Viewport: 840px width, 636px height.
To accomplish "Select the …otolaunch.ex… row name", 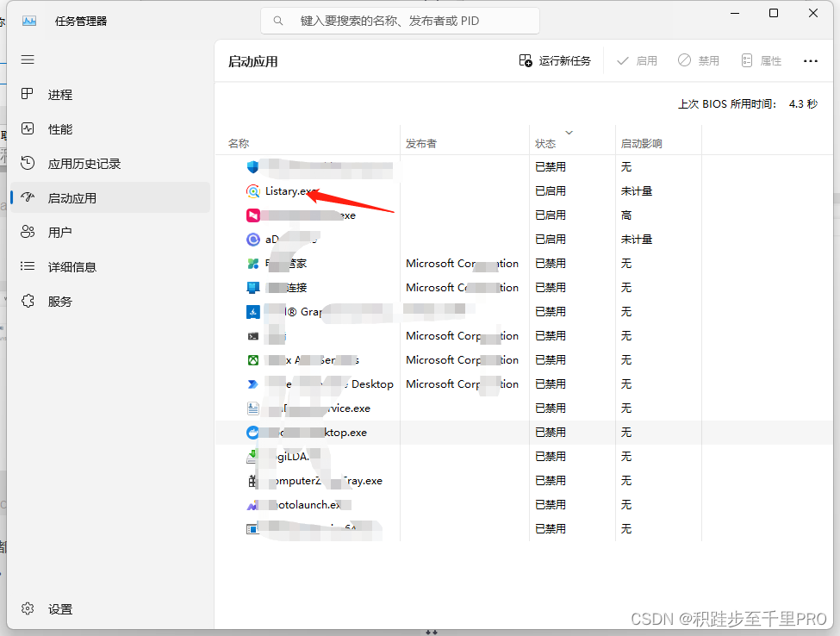I will pos(308,505).
